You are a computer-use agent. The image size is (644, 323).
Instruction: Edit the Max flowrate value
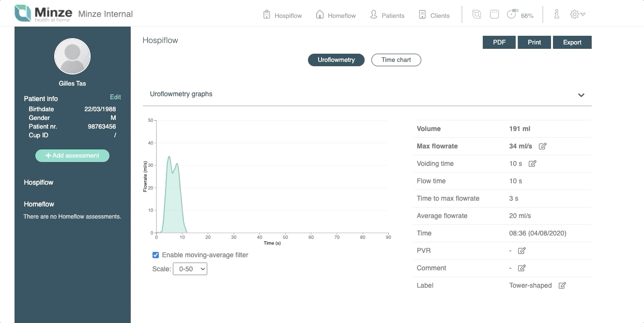pyautogui.click(x=543, y=146)
